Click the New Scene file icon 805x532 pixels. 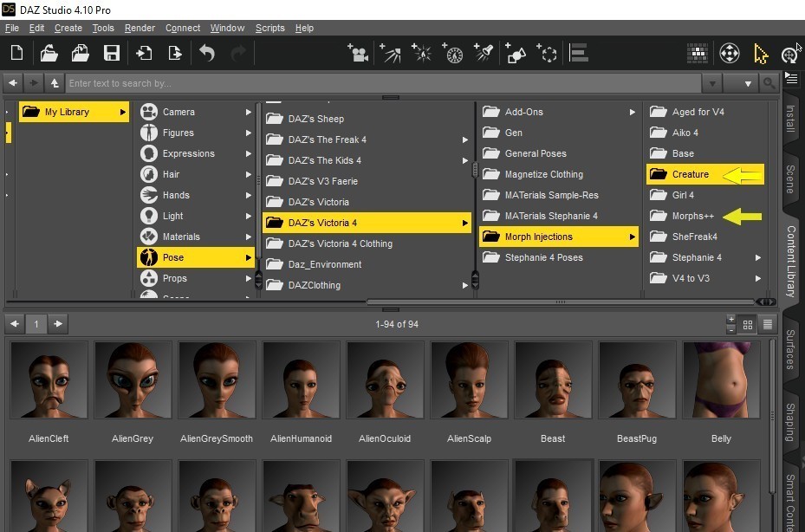pyautogui.click(x=17, y=53)
